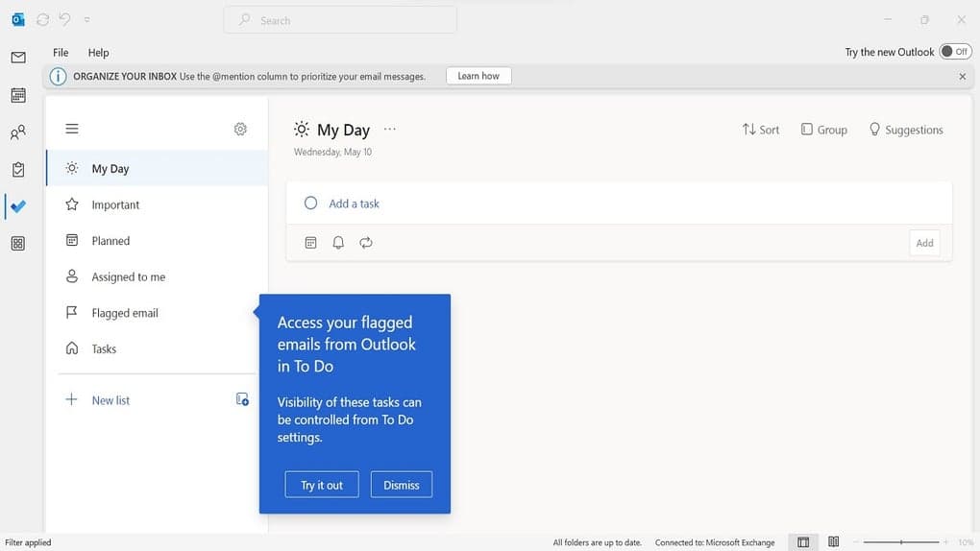The width and height of the screenshot is (980, 551).
Task: Toggle Try the new Outlook switch
Action: (x=955, y=52)
